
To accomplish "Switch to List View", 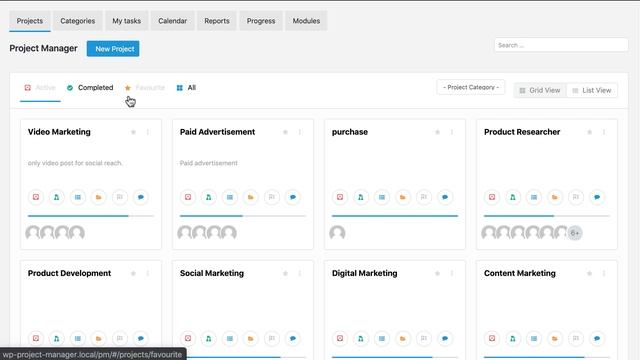I will coord(592,90).
